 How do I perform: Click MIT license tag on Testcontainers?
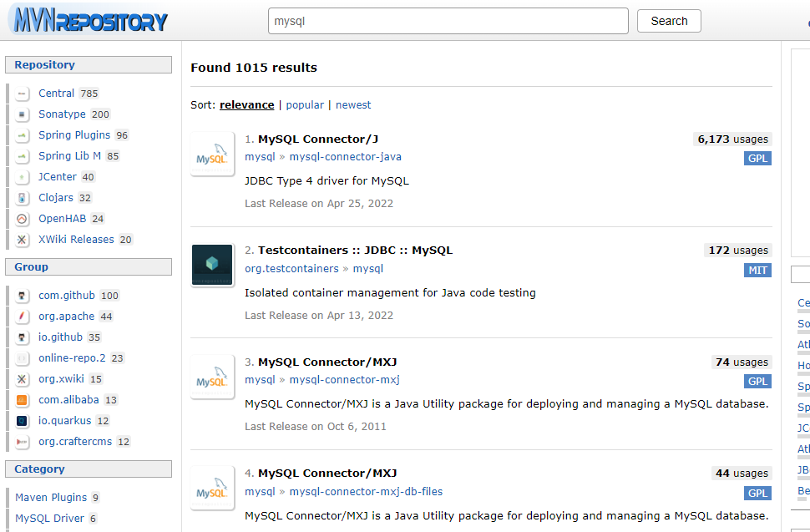758,270
